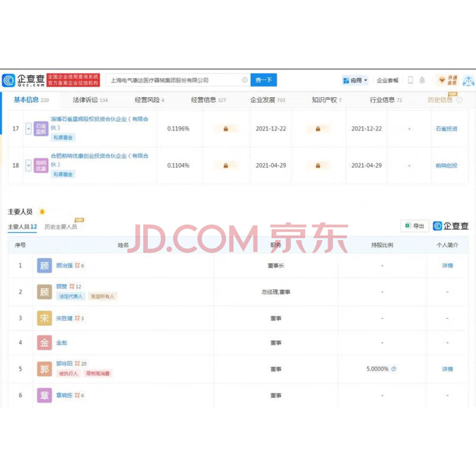Click the orange icon beside 主要人员 heading
The height and width of the screenshot is (476, 476).
pos(42,211)
